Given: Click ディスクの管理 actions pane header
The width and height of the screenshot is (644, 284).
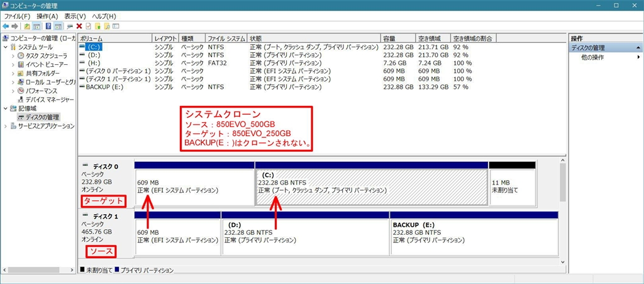Looking at the screenshot, I should pos(606,48).
